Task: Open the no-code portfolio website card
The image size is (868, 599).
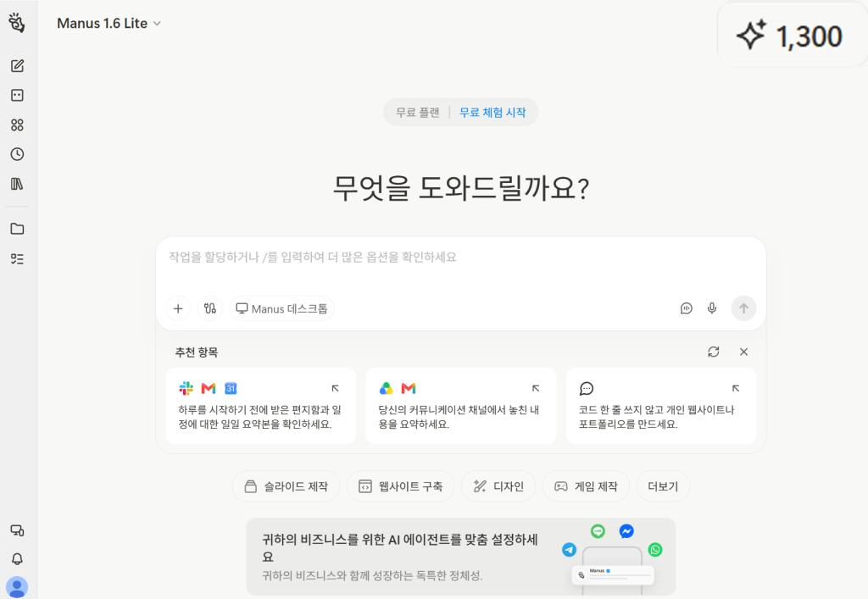Action: 661,406
